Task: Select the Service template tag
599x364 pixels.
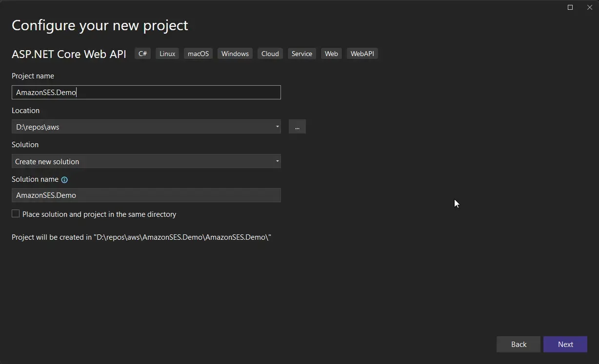Action: pos(301,54)
